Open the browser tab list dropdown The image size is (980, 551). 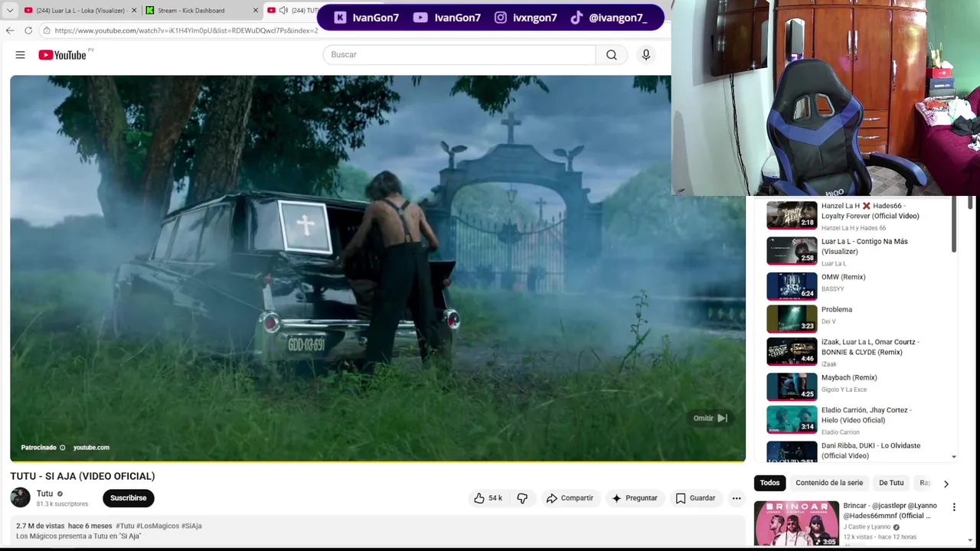[x=10, y=11]
